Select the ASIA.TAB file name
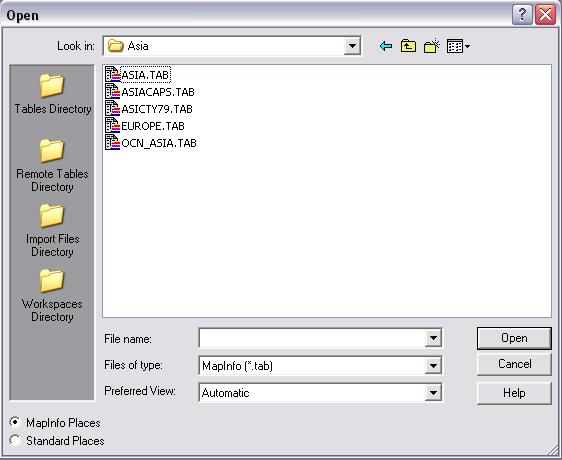 tap(145, 75)
